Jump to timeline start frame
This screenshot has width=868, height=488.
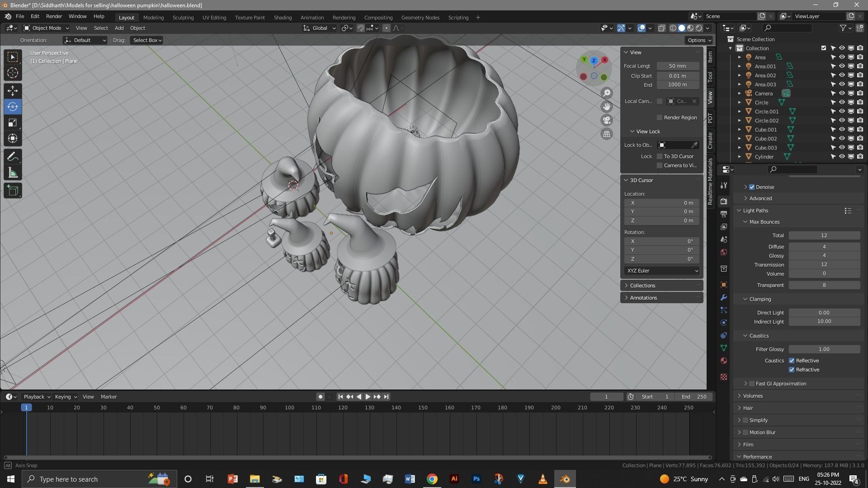pos(340,397)
